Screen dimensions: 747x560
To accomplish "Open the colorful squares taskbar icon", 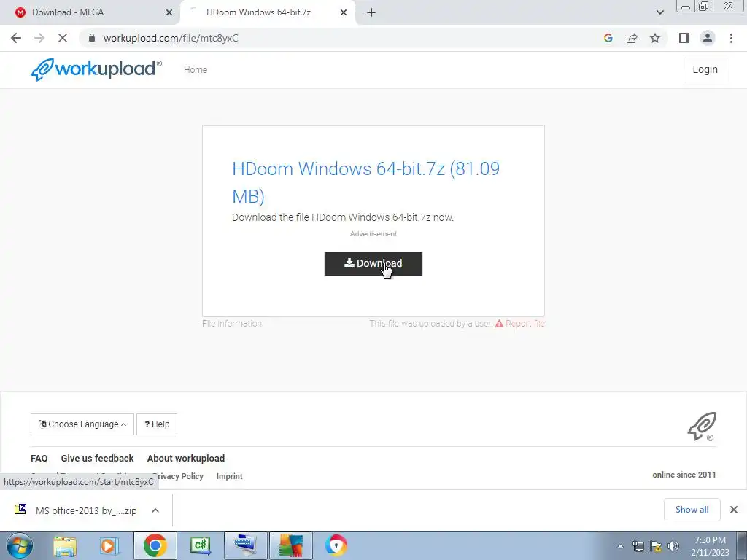I will click(290, 545).
